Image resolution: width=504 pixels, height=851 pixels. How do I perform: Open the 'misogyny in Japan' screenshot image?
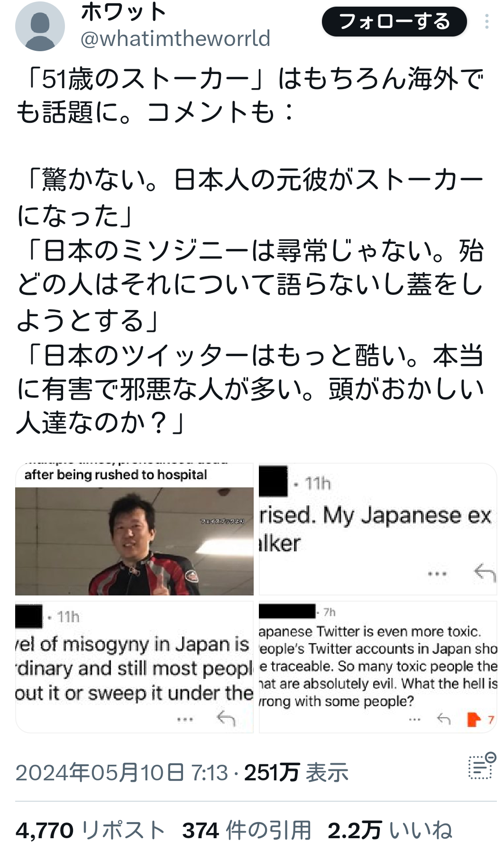(x=134, y=667)
